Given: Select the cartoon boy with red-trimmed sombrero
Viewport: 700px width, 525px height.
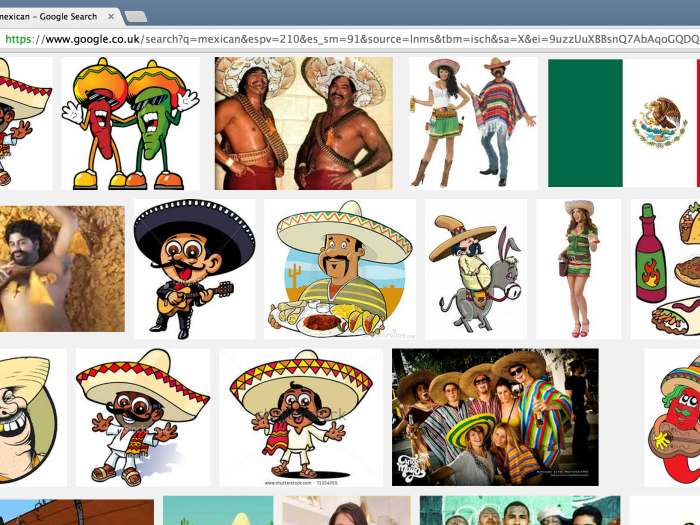Looking at the screenshot, I should tap(142, 417).
